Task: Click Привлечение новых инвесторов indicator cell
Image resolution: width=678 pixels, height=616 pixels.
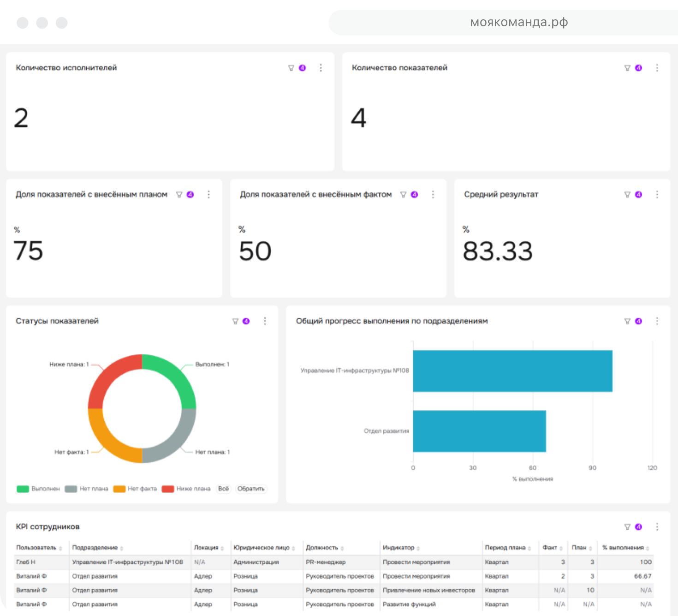Action: pyautogui.click(x=429, y=590)
